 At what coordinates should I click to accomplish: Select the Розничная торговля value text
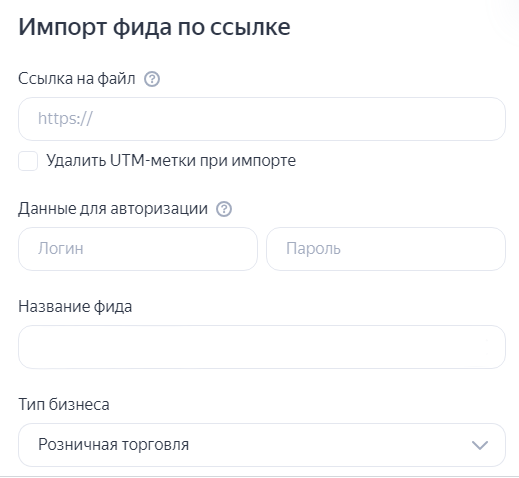click(113, 445)
